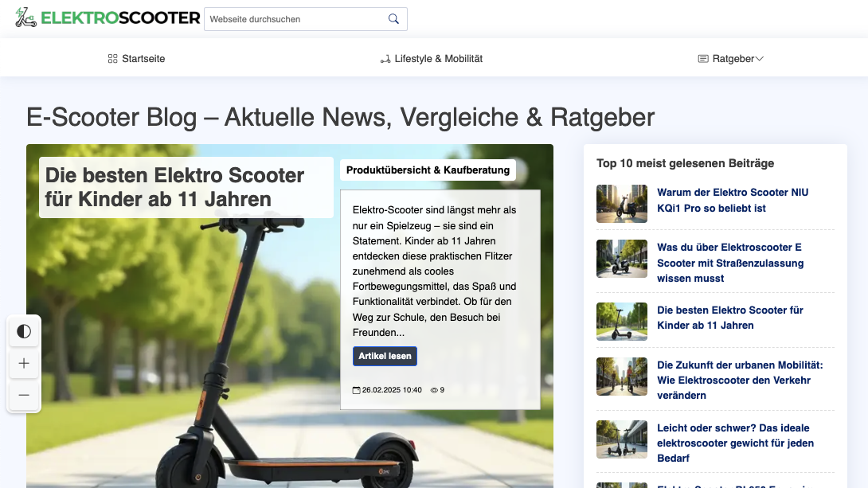Screen dimensions: 868x488
Task: Expand the Ratgeber dropdown chevron
Action: pos(759,58)
